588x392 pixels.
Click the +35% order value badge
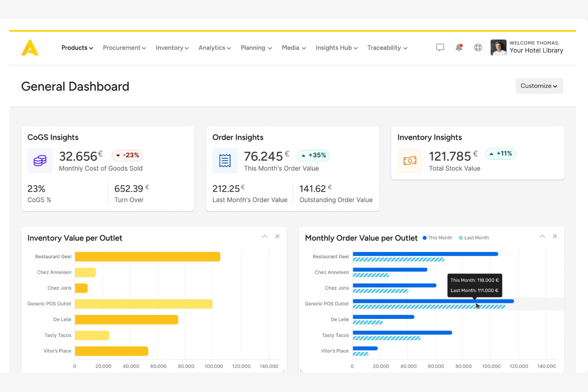click(x=313, y=155)
